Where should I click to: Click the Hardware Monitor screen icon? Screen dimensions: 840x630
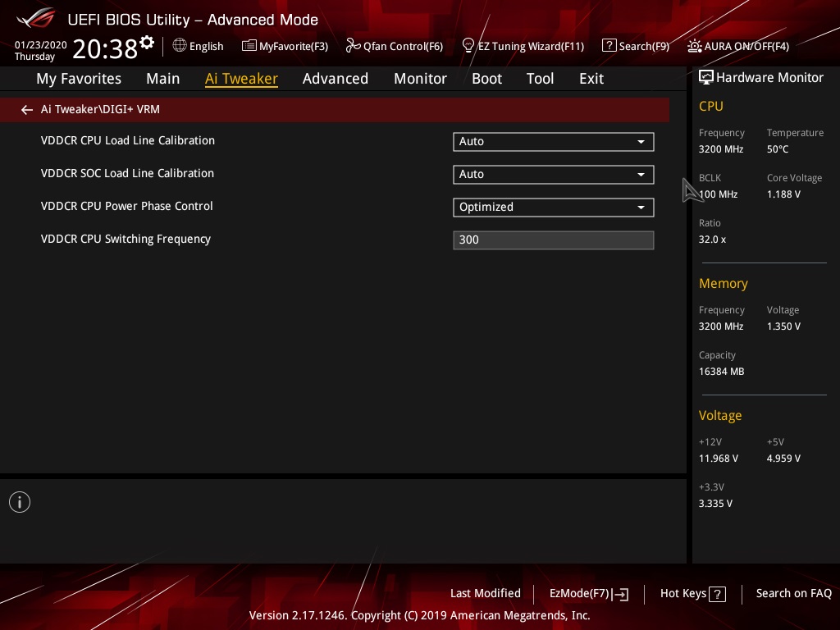coord(706,78)
